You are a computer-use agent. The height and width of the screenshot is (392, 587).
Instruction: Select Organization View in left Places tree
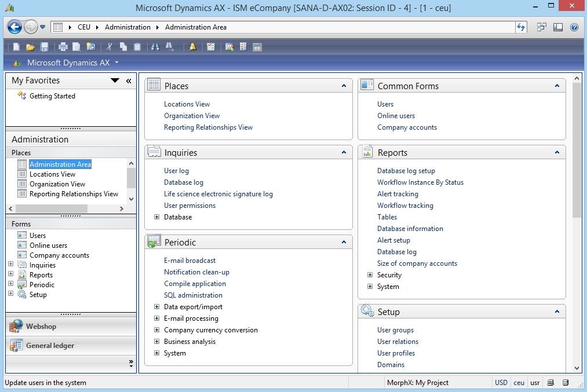point(57,184)
